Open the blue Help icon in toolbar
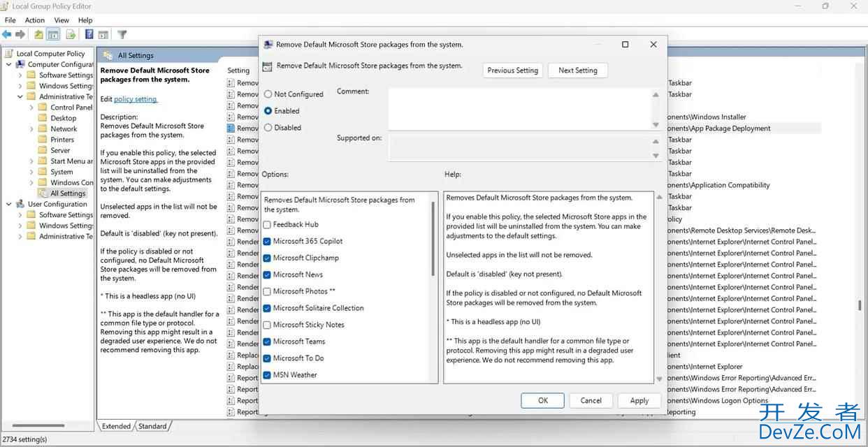Image resolution: width=868 pixels, height=447 pixels. [89, 34]
